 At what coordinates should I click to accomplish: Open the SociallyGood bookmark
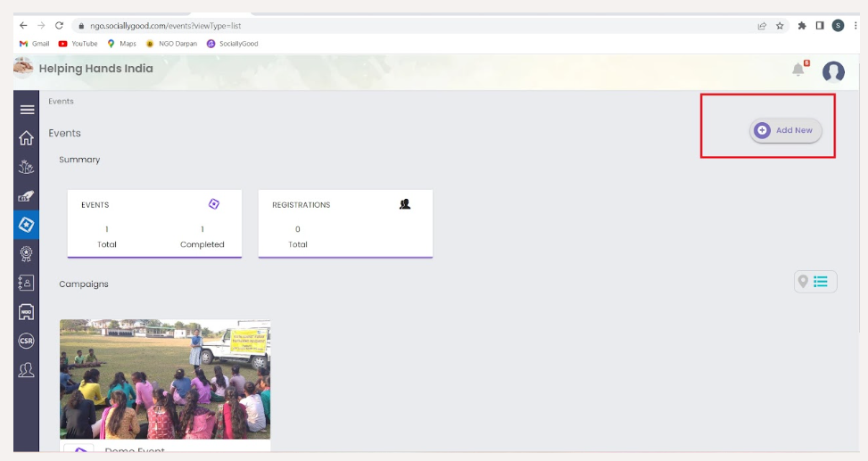(233, 44)
